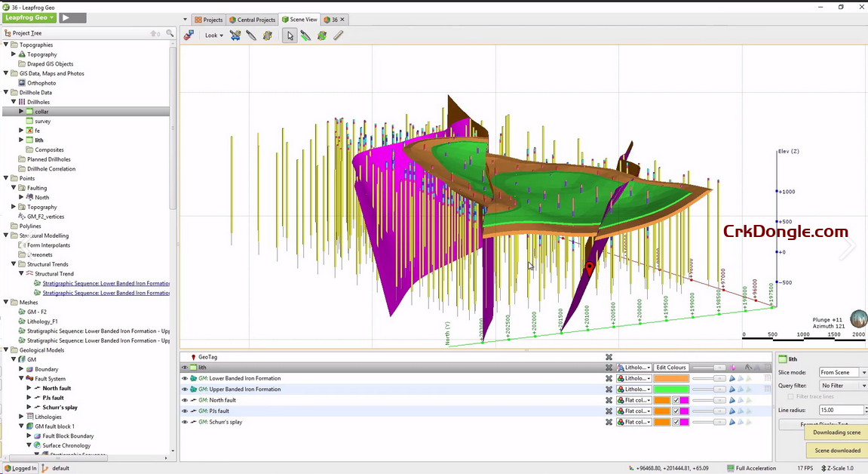
Task: Switch to the Central Projects tab
Action: [x=252, y=20]
